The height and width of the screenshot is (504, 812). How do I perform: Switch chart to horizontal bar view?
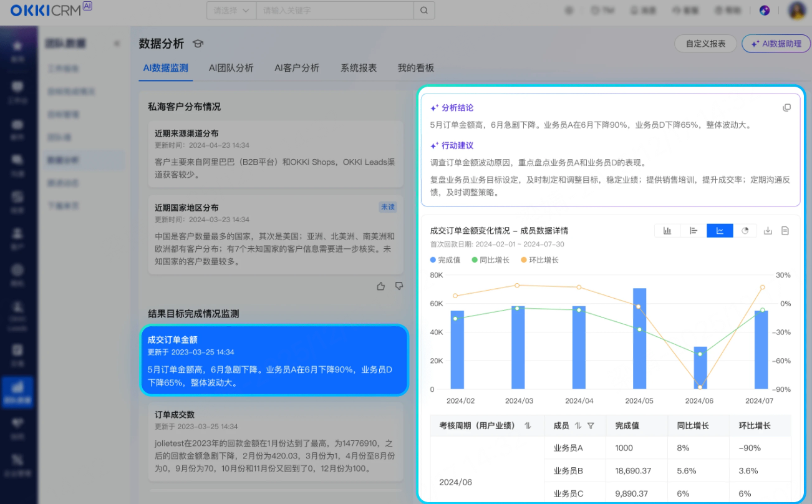click(x=694, y=231)
